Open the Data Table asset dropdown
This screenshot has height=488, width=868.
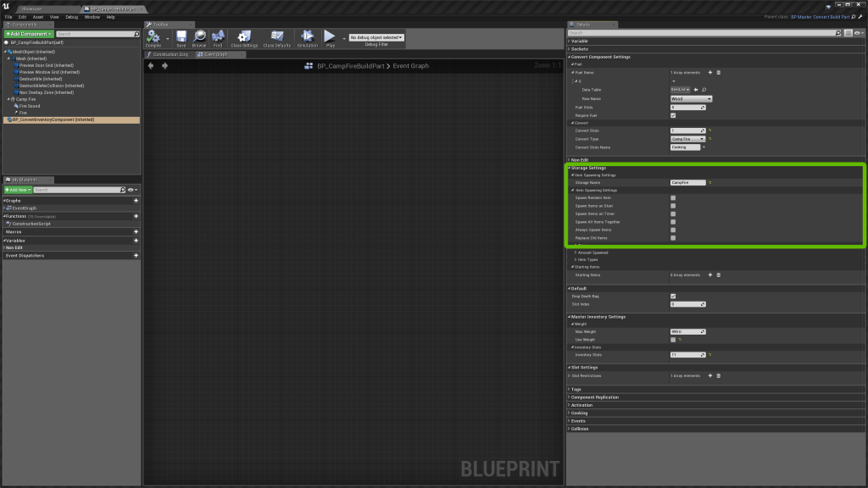click(681, 90)
